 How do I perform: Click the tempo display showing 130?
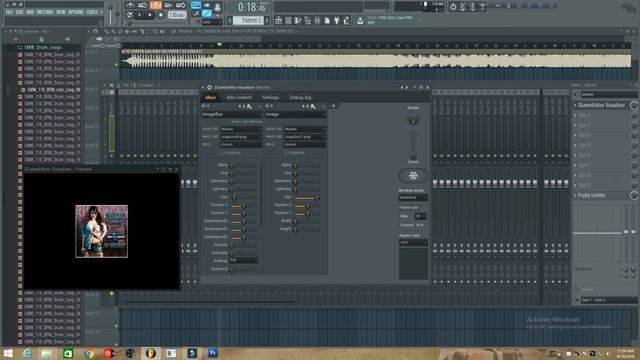pyautogui.click(x=177, y=15)
